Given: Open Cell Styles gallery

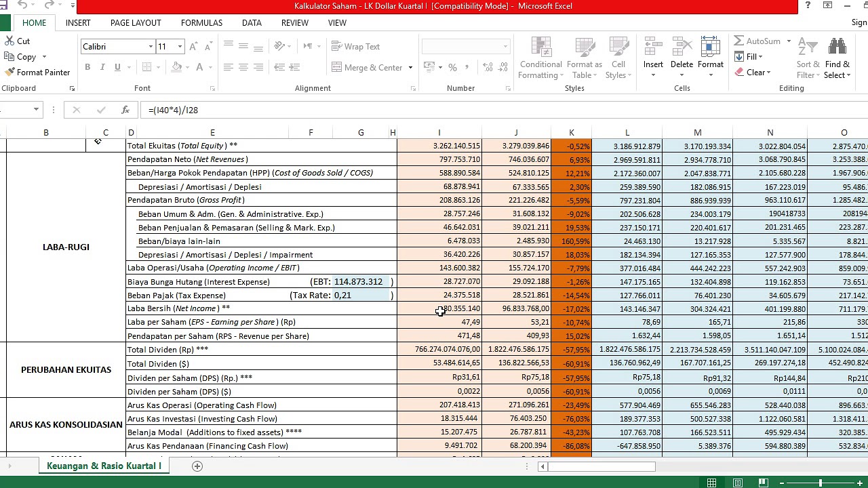Looking at the screenshot, I should 618,58.
